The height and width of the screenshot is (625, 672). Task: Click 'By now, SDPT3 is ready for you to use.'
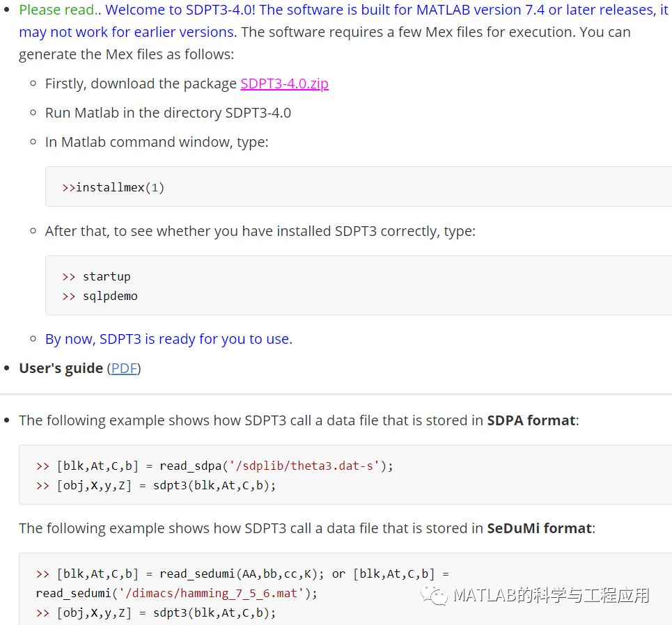pos(169,339)
